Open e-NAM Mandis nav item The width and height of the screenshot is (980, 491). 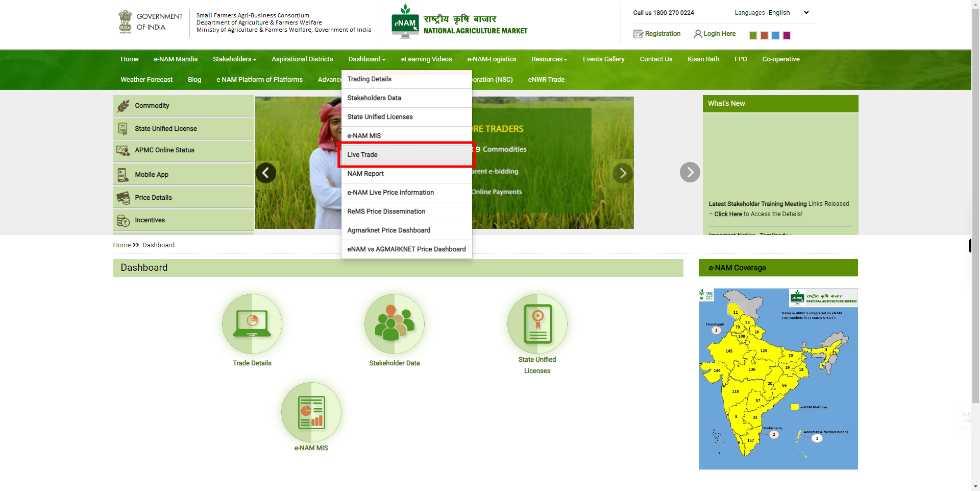point(176,59)
